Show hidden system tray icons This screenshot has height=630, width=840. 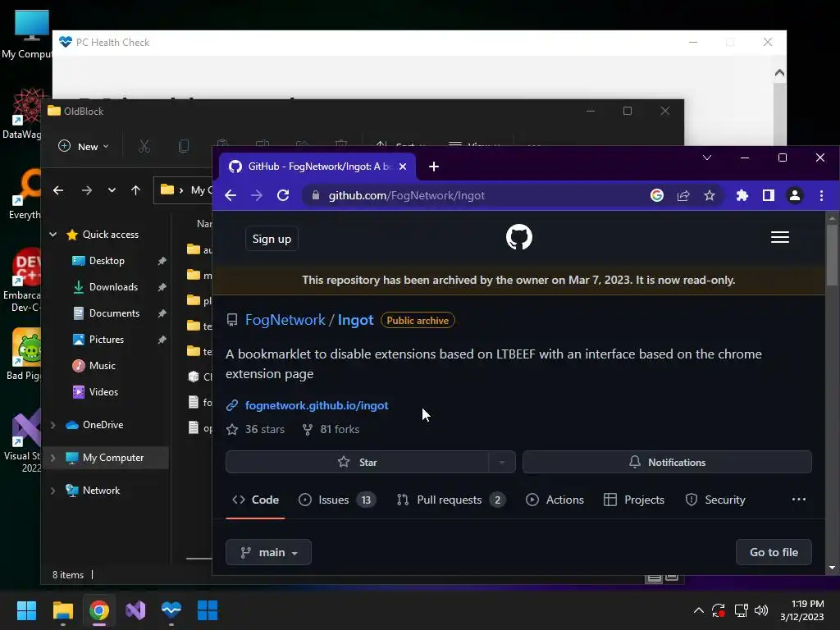(x=699, y=610)
